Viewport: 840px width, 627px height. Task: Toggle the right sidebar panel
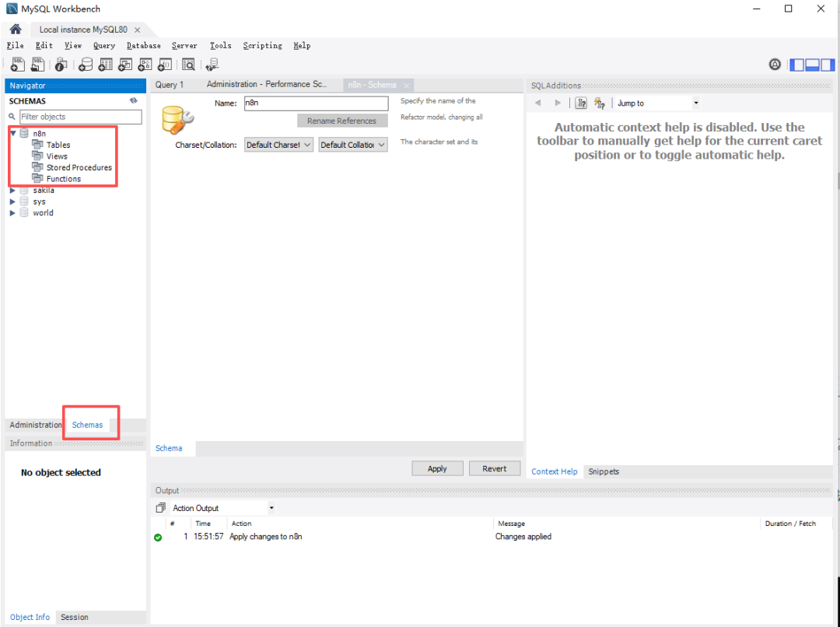[828, 65]
